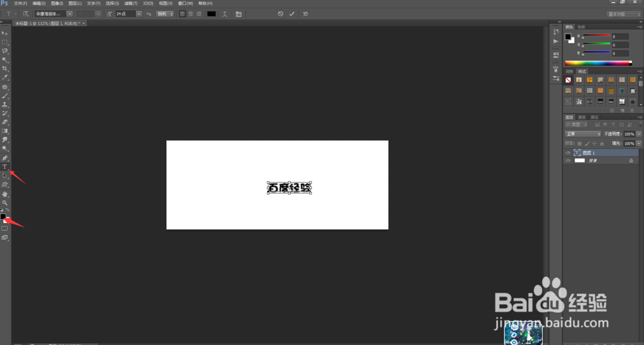The image size is (644, 345).
Task: Switch to the 路径 tab
Action: click(594, 117)
